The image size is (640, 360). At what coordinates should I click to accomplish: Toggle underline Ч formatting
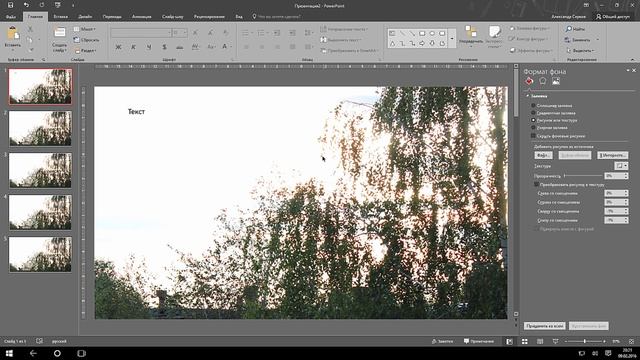[149, 47]
